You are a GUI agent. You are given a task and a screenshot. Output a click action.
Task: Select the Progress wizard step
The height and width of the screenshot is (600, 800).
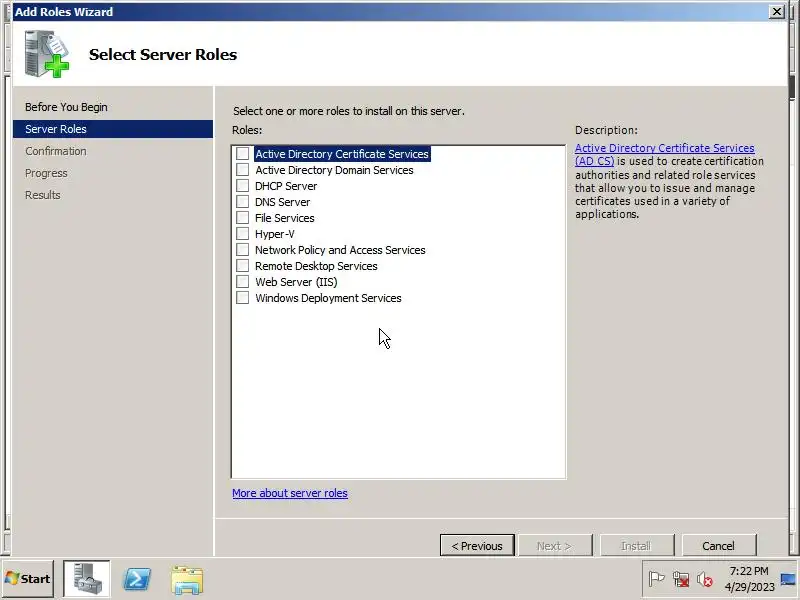[46, 173]
